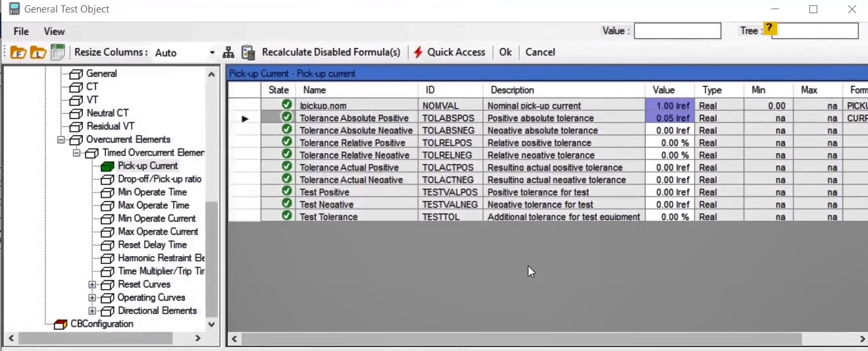
Task: Expand the Reset Curves tree node
Action: click(92, 284)
